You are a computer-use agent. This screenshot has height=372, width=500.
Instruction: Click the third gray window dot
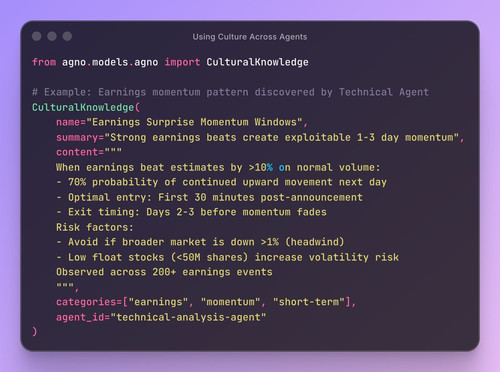click(x=67, y=36)
